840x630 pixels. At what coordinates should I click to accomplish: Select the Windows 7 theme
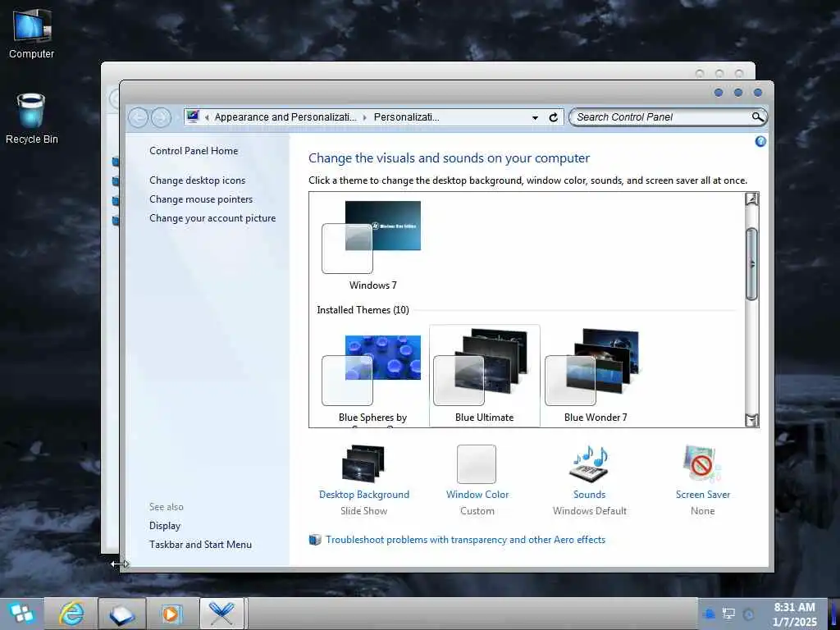click(x=372, y=245)
